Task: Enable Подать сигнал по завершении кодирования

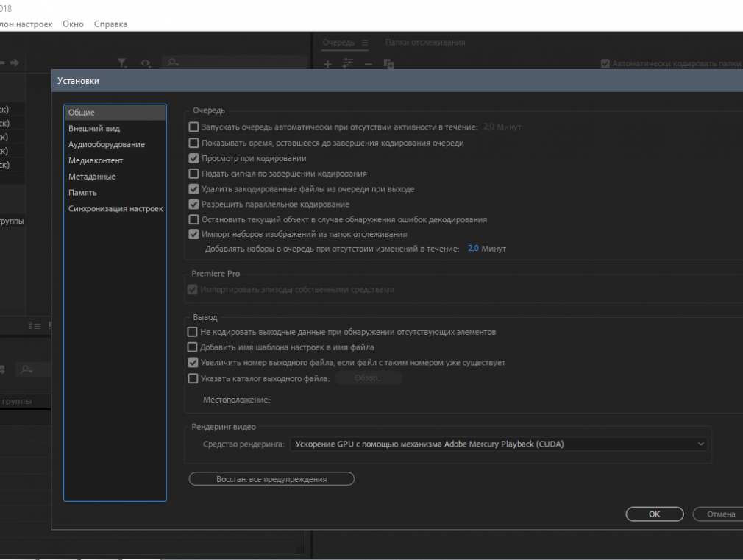Action: 193,174
